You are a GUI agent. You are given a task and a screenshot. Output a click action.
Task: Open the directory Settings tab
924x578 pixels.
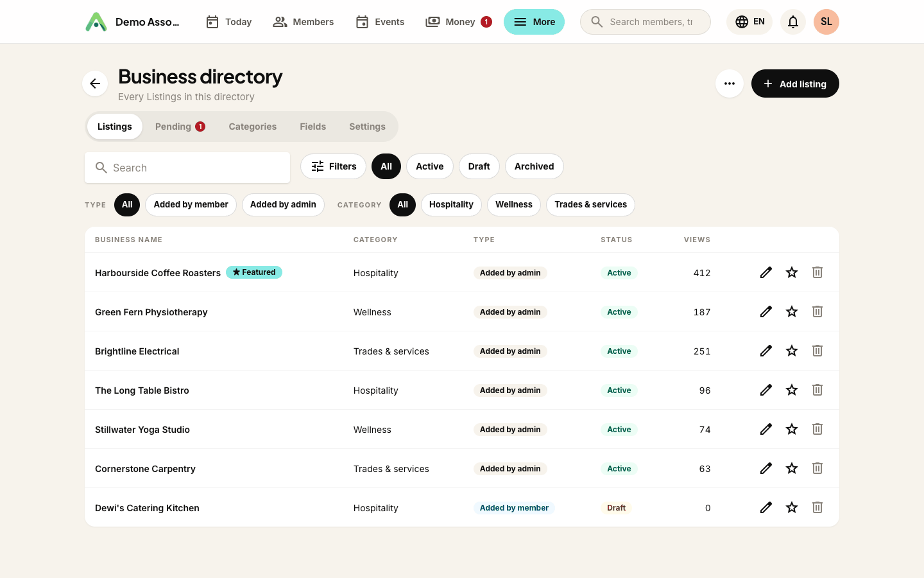[368, 127]
